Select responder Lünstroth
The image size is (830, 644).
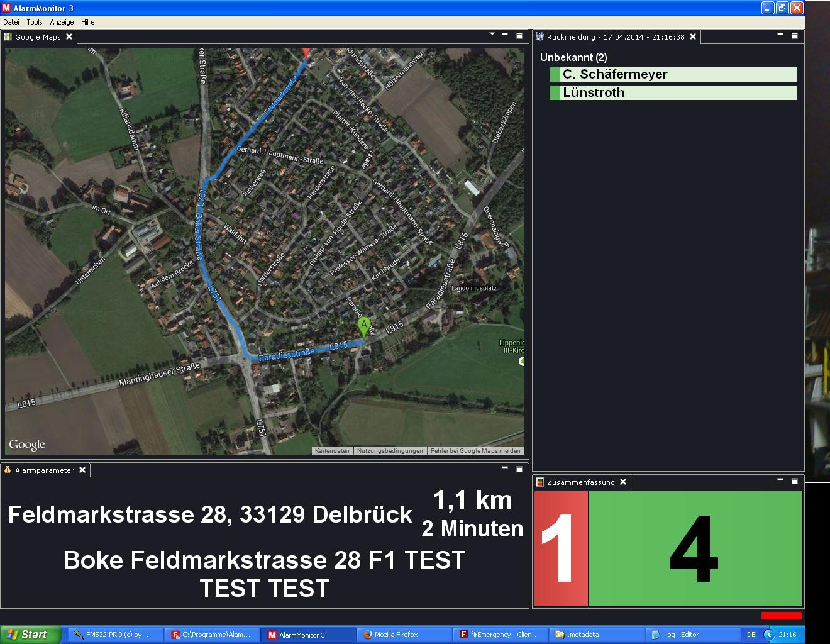[673, 92]
